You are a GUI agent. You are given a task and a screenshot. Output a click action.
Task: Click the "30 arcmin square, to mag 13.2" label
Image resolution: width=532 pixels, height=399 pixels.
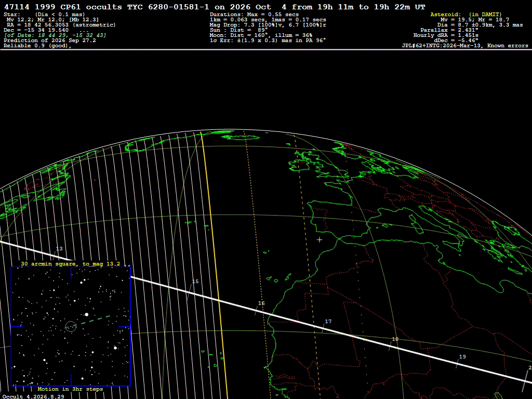71,263
